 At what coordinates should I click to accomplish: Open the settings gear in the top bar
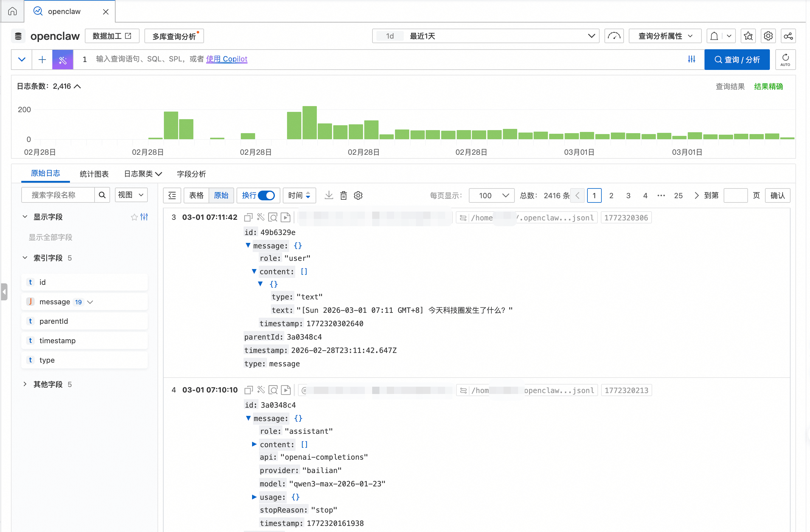[768, 36]
